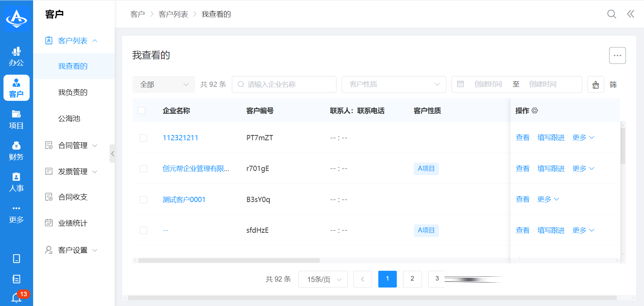Check the row checkbox for 112321211
Image resolution: width=644 pixels, height=306 pixels.
[x=143, y=138]
